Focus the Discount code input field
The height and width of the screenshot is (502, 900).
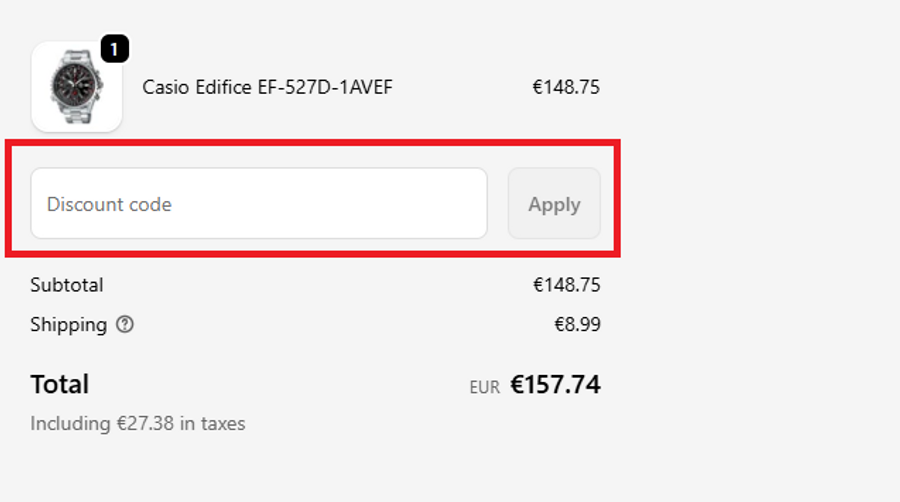258,204
